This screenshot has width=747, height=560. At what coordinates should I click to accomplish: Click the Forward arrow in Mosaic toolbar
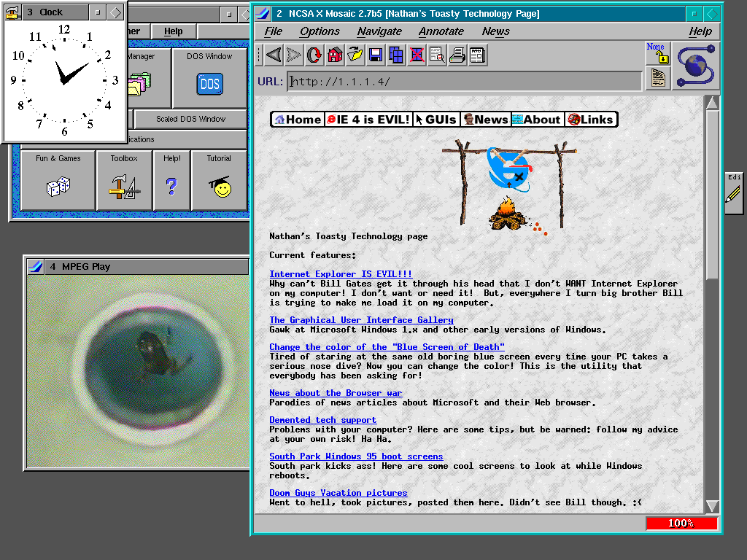pyautogui.click(x=294, y=55)
